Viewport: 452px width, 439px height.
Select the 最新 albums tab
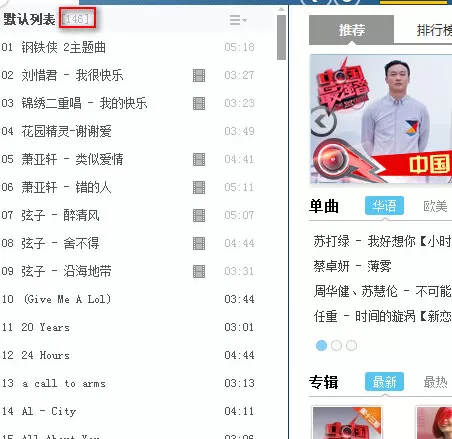384,382
